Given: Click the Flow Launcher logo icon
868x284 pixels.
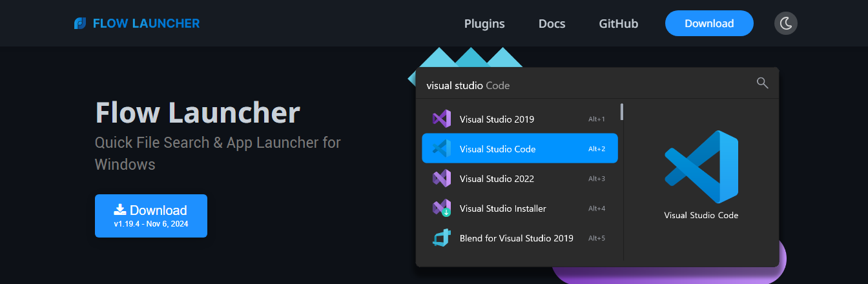Looking at the screenshot, I should point(80,23).
